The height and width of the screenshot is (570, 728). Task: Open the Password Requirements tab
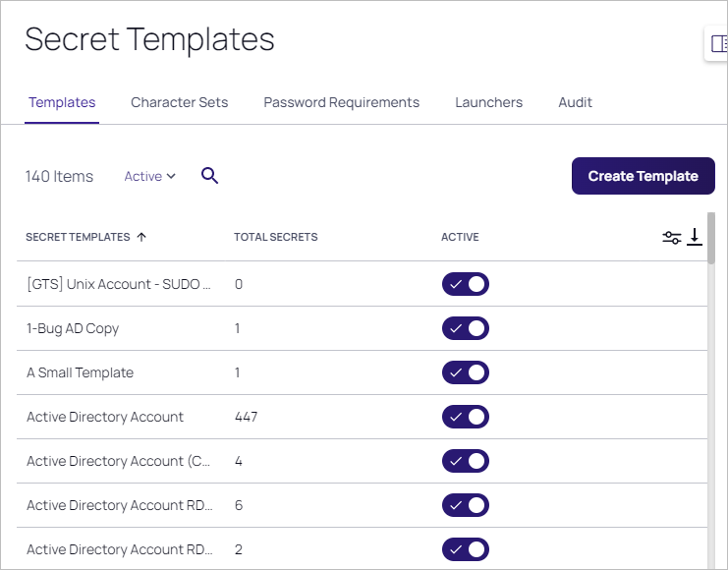tap(341, 102)
